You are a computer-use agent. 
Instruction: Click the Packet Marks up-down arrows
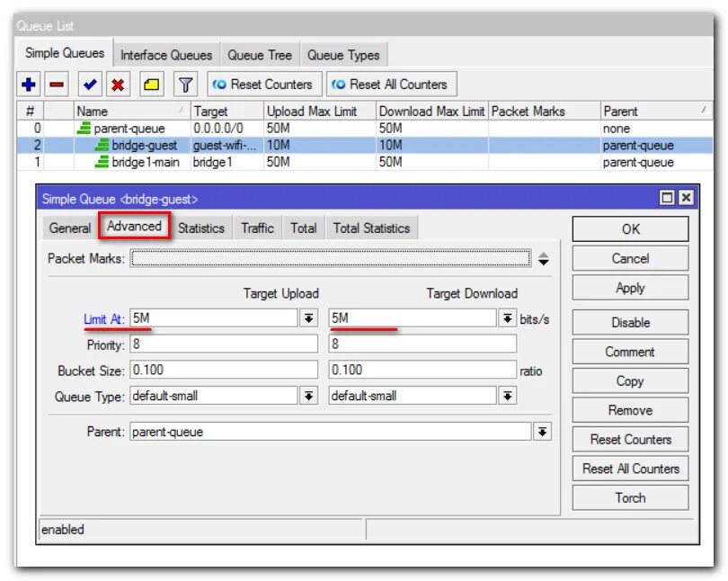(x=544, y=259)
